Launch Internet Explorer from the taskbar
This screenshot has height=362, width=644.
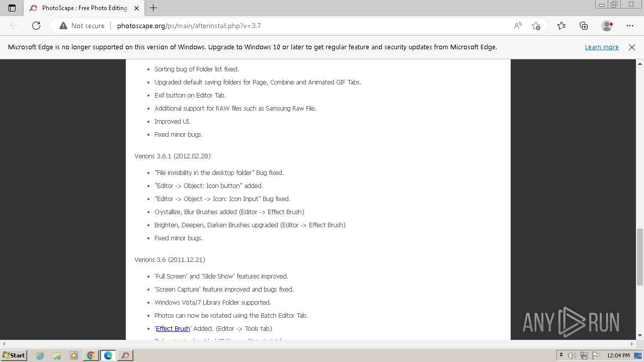point(40,355)
